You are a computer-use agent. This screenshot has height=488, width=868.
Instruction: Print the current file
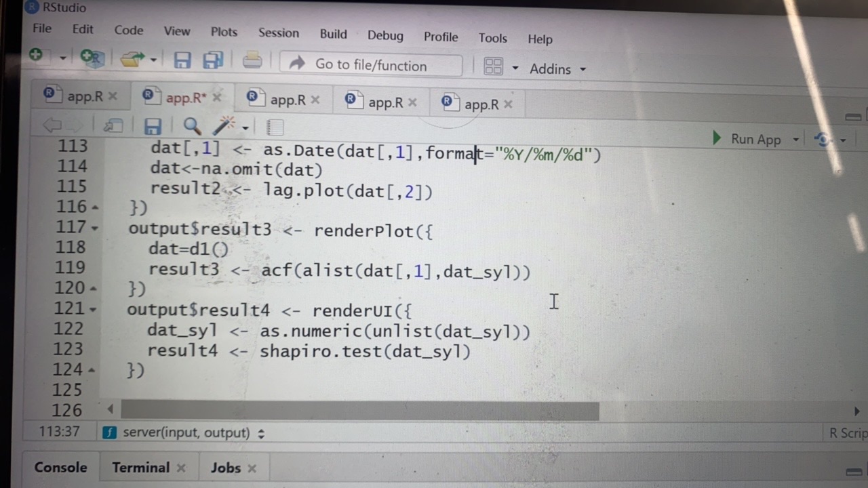[x=252, y=61]
